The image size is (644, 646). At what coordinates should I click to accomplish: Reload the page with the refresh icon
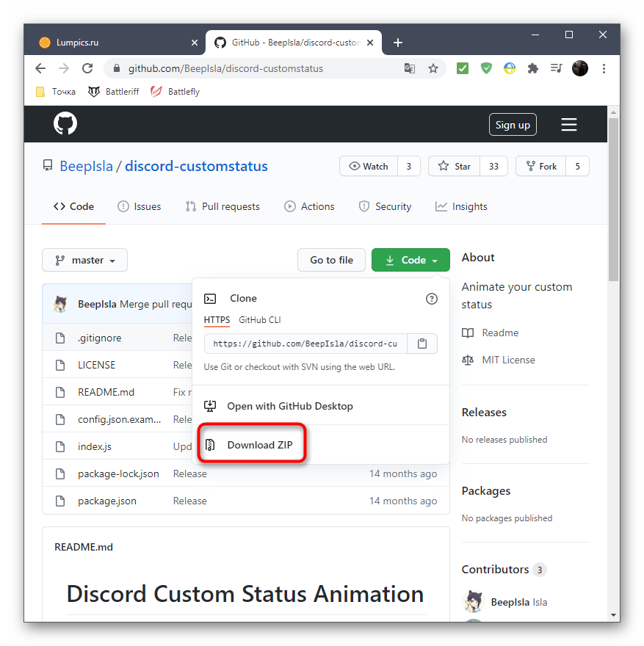point(87,68)
